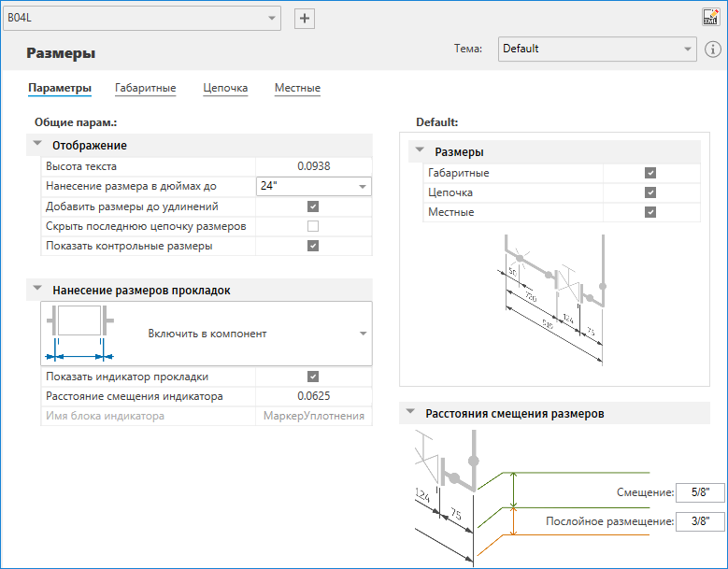728x569 pixels.
Task: Edit Расстояние смещения индикатора value 0.0625
Action: click(x=314, y=396)
